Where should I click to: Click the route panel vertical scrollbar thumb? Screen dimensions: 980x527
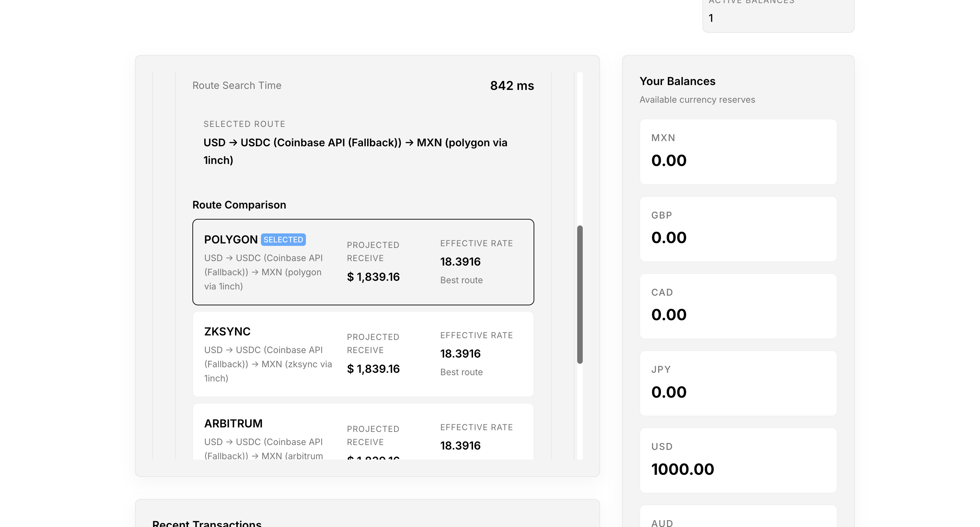tap(580, 294)
